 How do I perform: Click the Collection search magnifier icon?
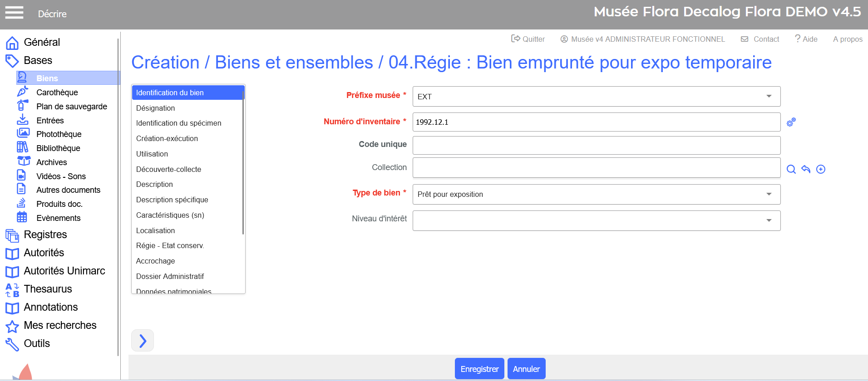791,169
